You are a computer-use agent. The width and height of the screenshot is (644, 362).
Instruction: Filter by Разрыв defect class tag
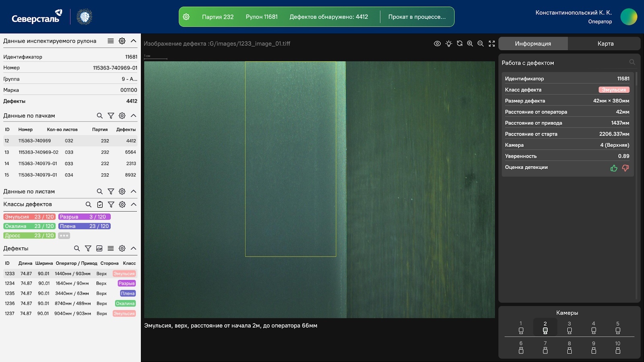coord(85,217)
